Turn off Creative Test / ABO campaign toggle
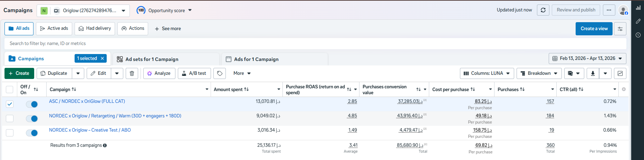Screen dimensions: 644x160 [32, 133]
